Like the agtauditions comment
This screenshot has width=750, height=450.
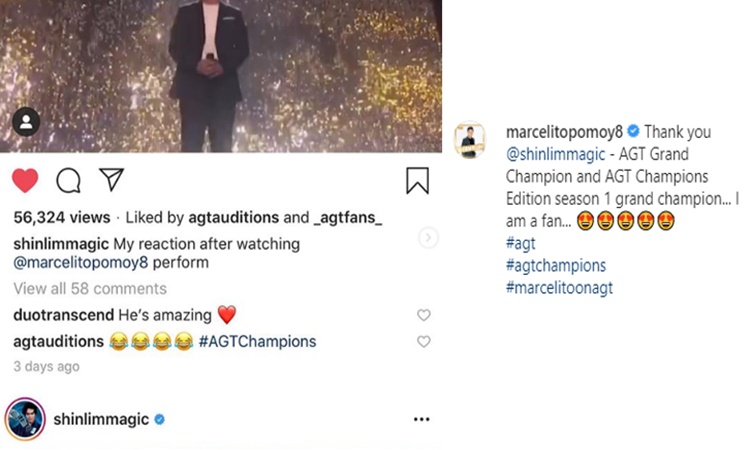(423, 341)
